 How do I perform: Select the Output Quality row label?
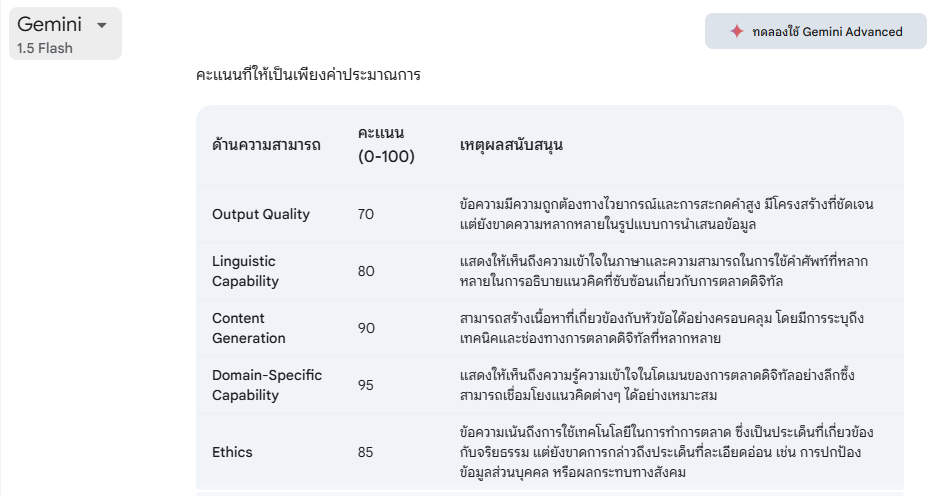tap(261, 214)
